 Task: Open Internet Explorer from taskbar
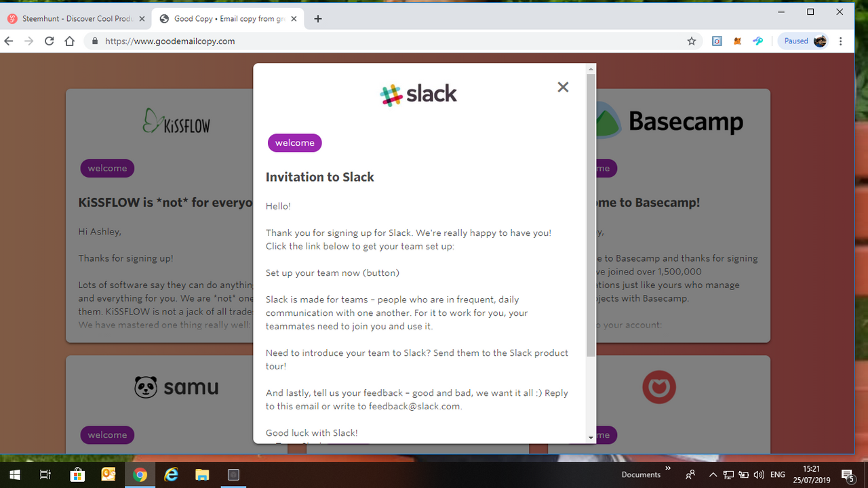pyautogui.click(x=172, y=474)
